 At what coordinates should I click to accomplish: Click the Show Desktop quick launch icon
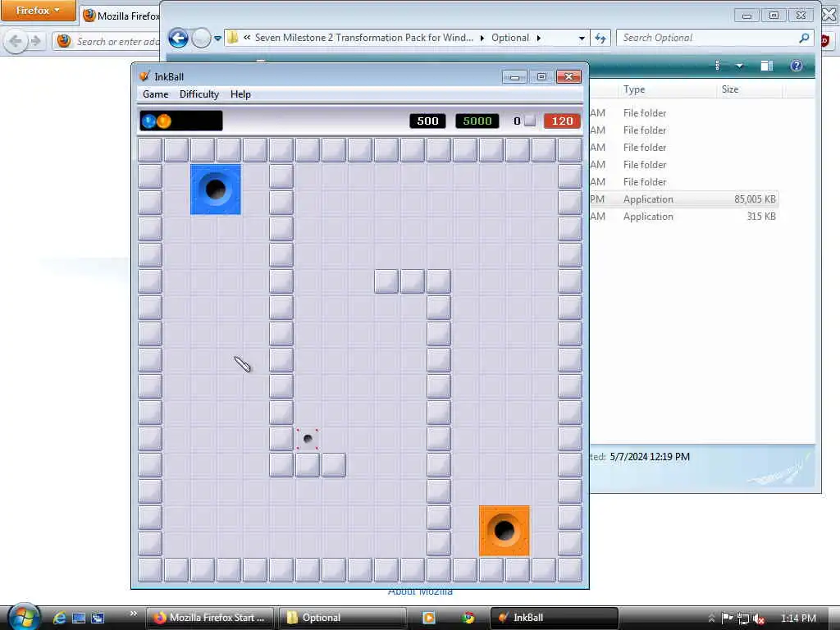click(x=79, y=618)
